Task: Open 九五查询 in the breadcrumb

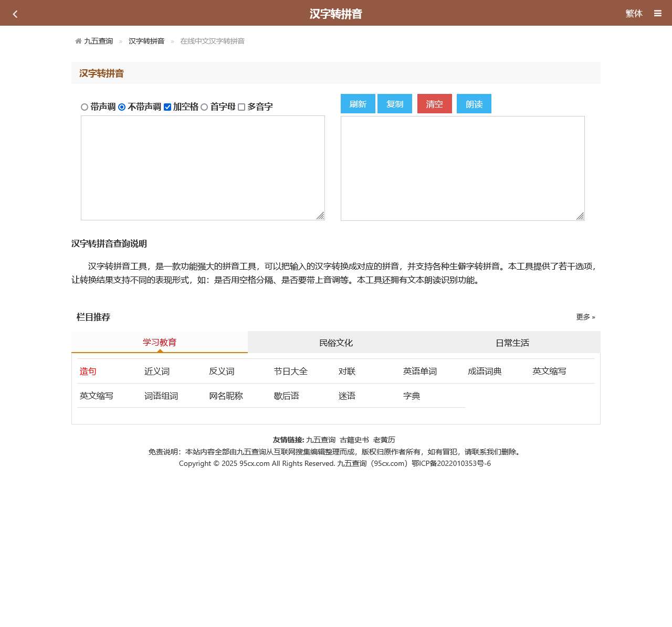Action: pyautogui.click(x=99, y=41)
